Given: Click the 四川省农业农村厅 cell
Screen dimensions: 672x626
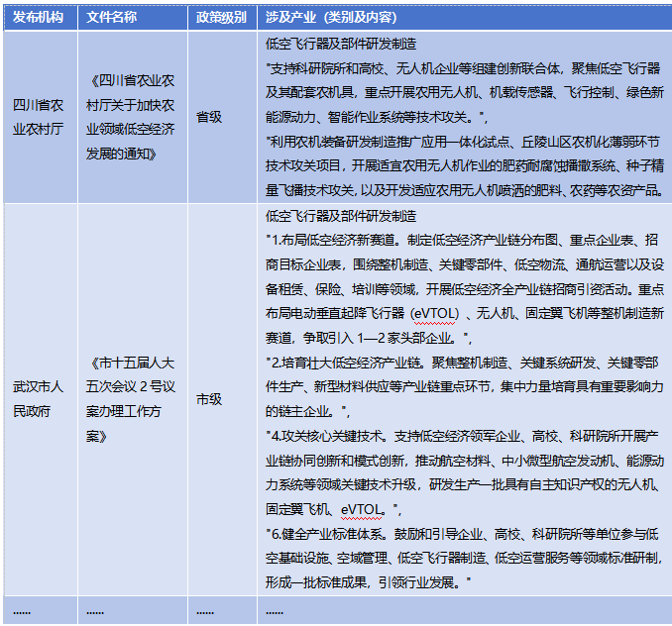Looking at the screenshot, I should (38, 116).
